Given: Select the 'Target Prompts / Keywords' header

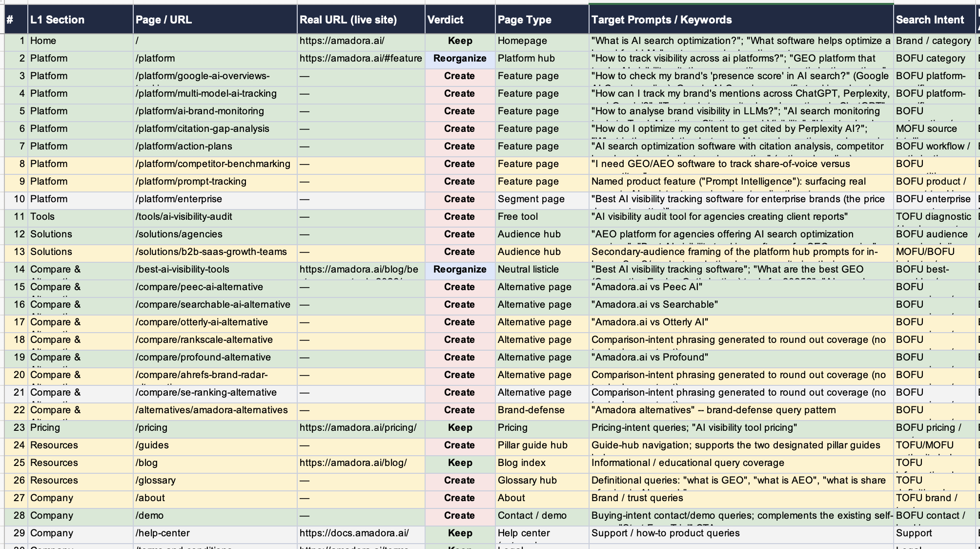Looking at the screenshot, I should pyautogui.click(x=741, y=20).
